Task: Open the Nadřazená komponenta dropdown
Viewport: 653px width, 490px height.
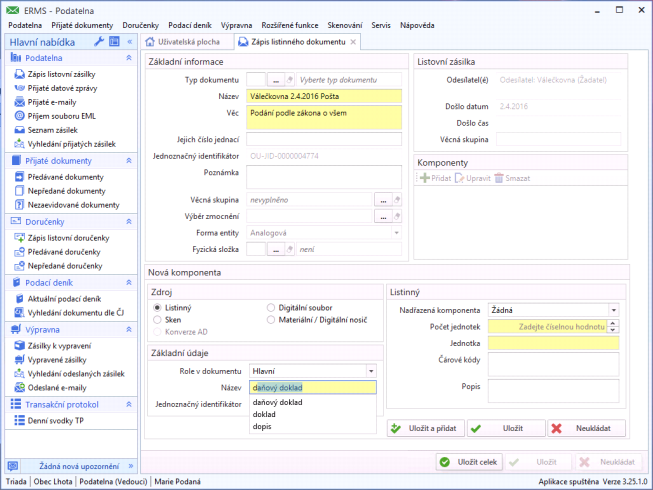Action: (x=613, y=310)
